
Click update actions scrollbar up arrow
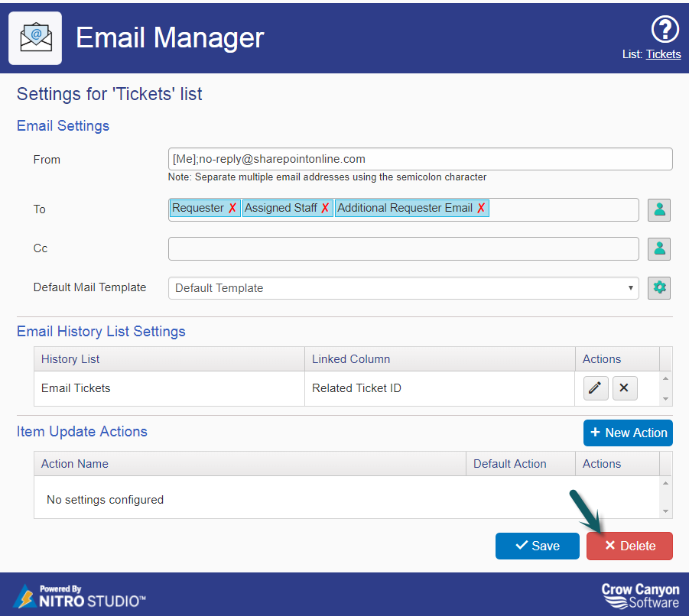tap(666, 483)
